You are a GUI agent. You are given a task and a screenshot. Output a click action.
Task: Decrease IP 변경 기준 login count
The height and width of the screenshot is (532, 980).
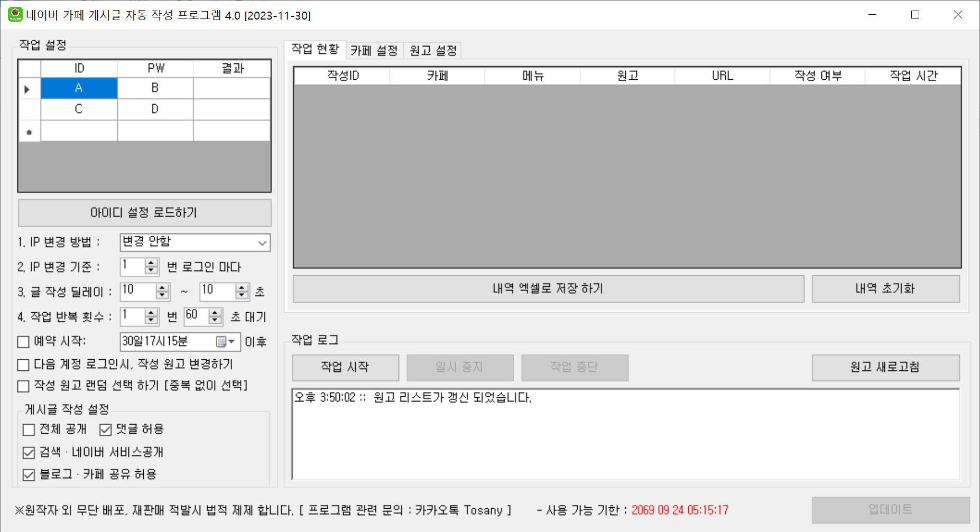pos(151,270)
